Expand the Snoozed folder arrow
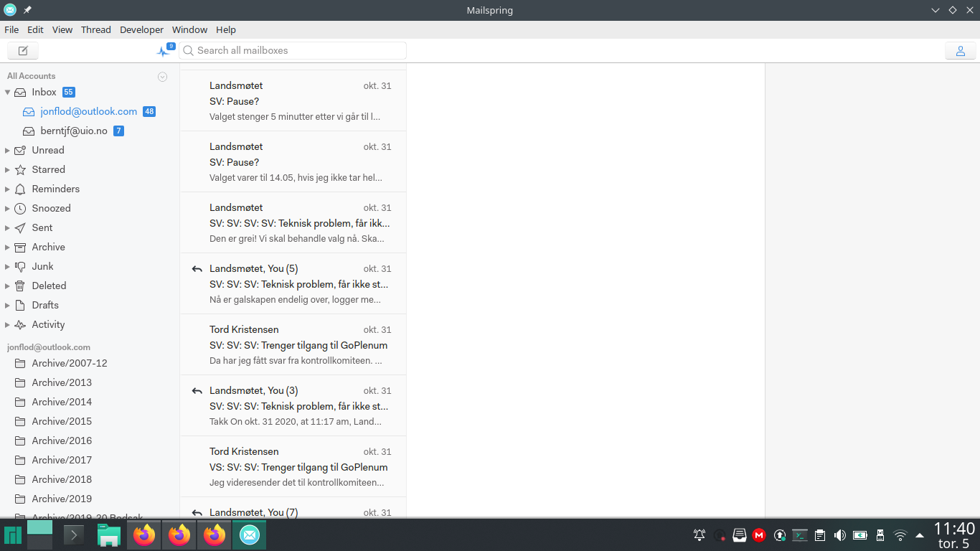Viewport: 980px width, 551px height. tap(7, 208)
